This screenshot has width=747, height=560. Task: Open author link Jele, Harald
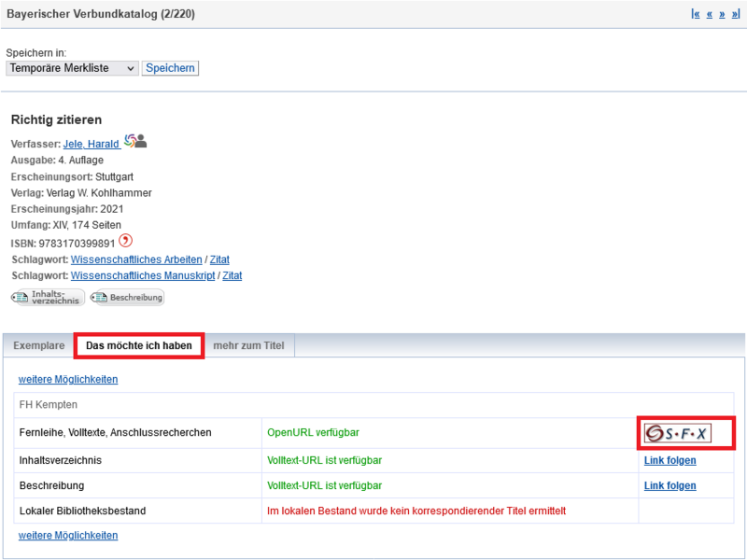91,144
